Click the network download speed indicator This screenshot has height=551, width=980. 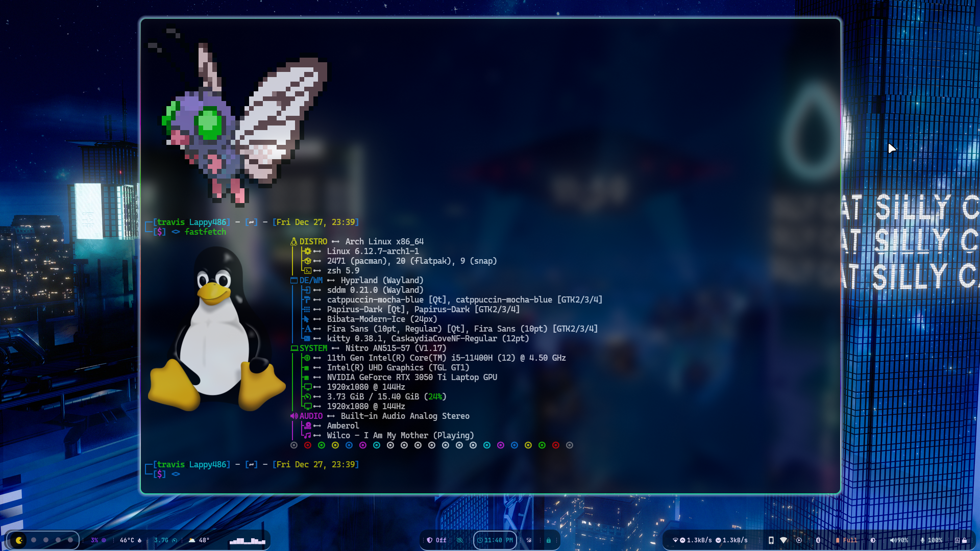731,540
